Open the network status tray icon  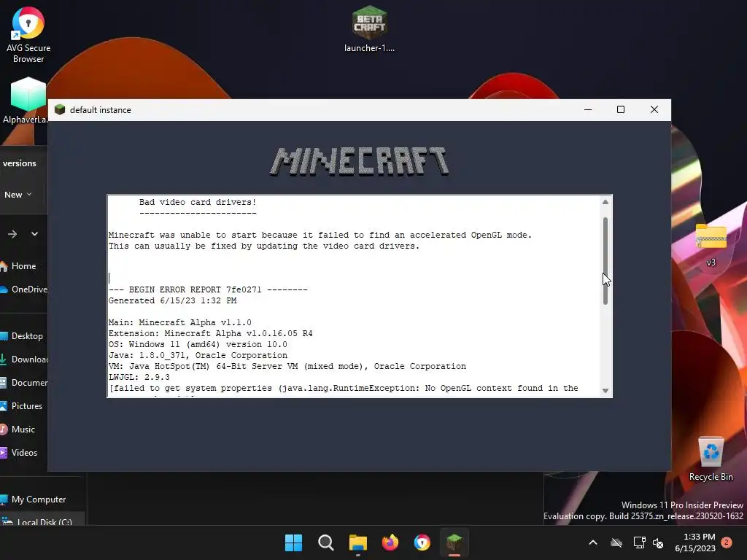[x=639, y=542]
